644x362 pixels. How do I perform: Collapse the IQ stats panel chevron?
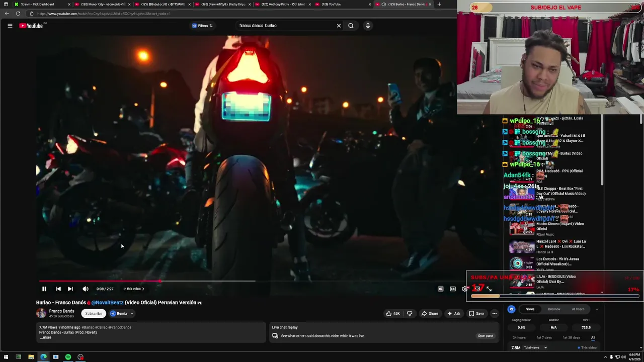[597, 309]
